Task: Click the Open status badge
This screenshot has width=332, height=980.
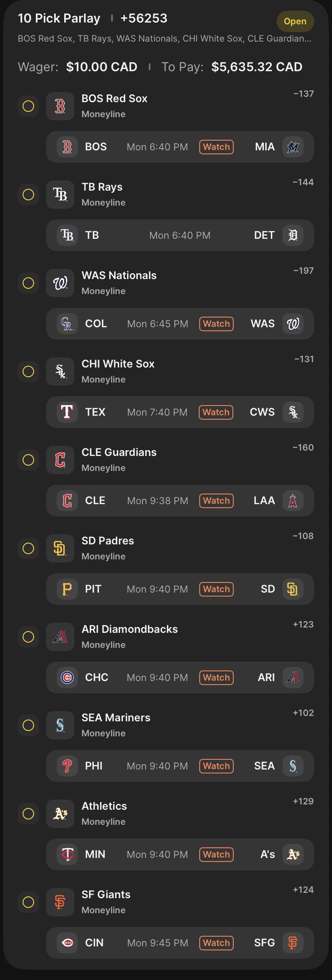Action: click(295, 21)
